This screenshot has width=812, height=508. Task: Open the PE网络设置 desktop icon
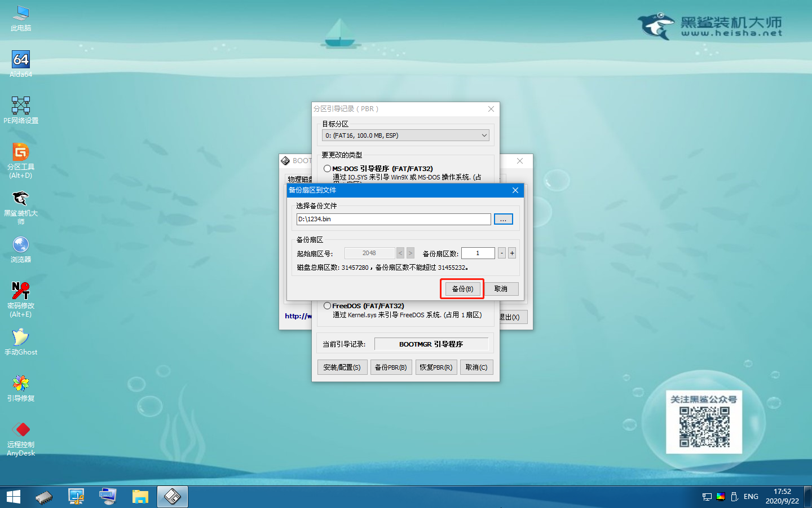[21, 110]
